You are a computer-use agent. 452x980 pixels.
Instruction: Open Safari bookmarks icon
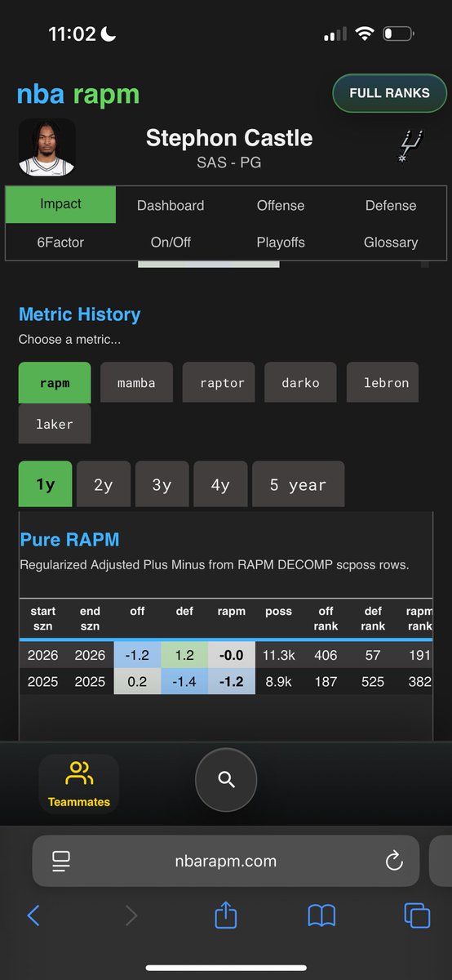(321, 915)
